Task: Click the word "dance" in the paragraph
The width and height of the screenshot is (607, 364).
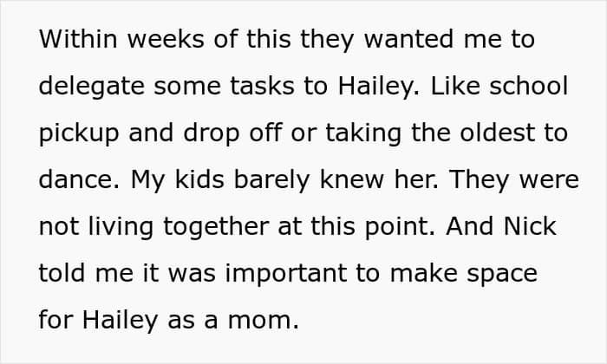Action: (75, 180)
